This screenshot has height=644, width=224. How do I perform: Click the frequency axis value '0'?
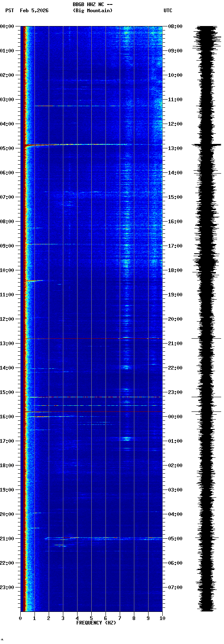20,618
